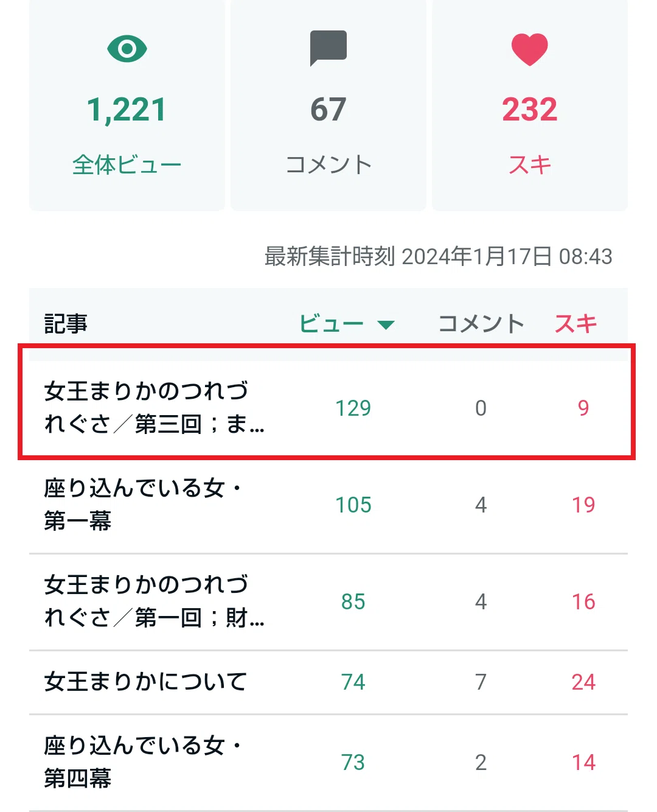Click the 最新集計時刻 timestamp text
The height and width of the screenshot is (812, 657).
point(438,256)
